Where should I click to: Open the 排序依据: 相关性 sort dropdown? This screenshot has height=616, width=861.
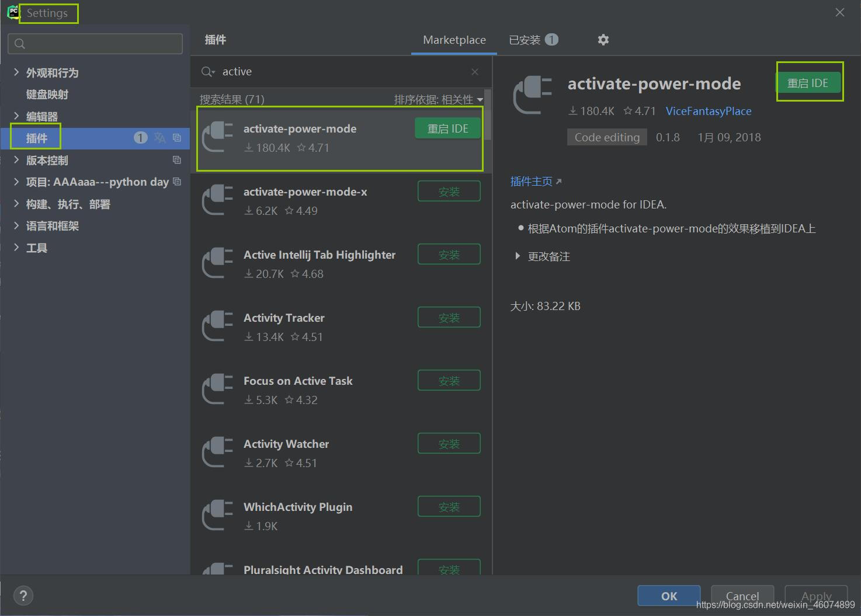(x=439, y=100)
